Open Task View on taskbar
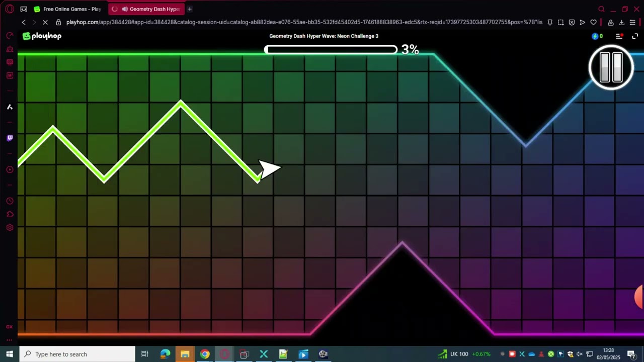This screenshot has height=362, width=644. (145, 354)
